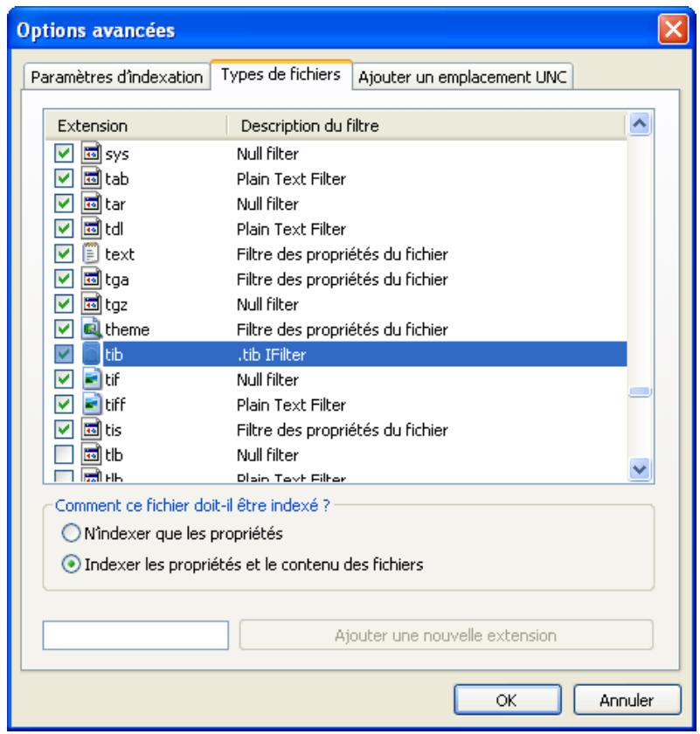The height and width of the screenshot is (734, 700).
Task: Check the tlb extension checkbox
Action: (64, 454)
